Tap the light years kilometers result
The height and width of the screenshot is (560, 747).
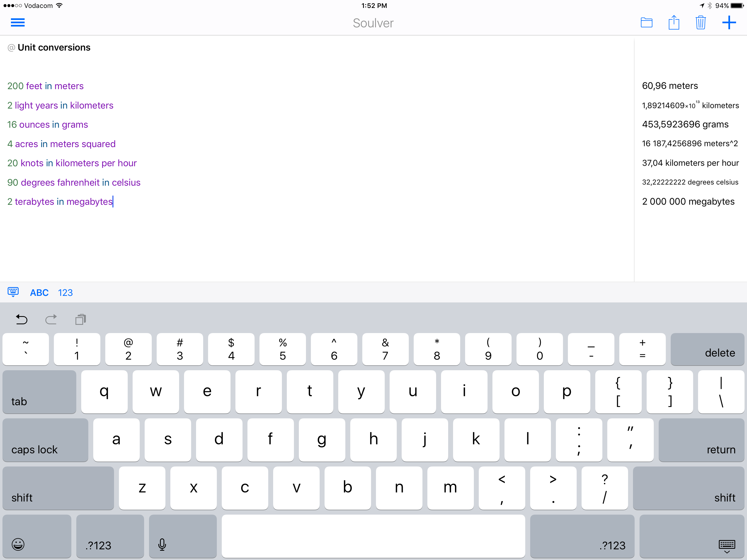[690, 105]
